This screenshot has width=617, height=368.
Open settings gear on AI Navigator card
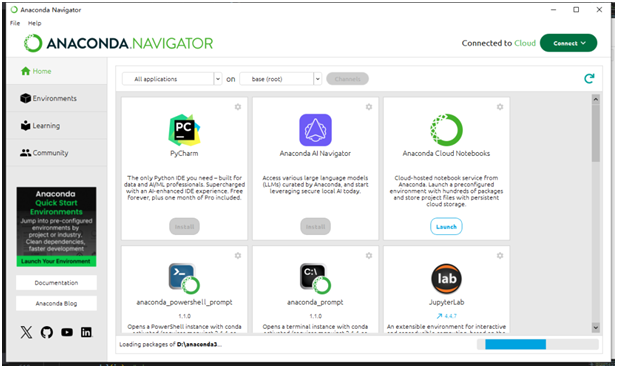pyautogui.click(x=369, y=107)
